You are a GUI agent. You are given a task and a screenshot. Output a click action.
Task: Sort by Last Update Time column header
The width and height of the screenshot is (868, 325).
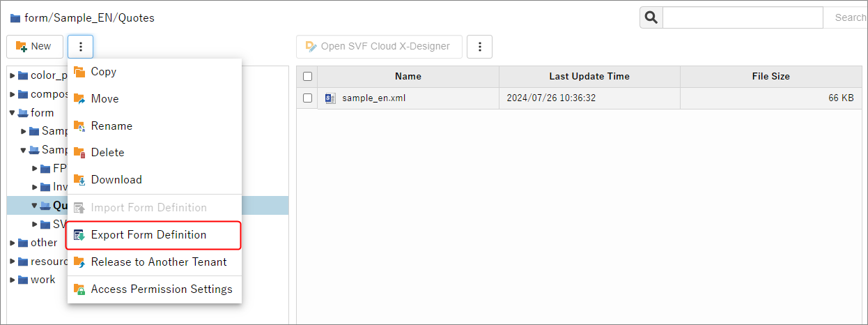[589, 77]
